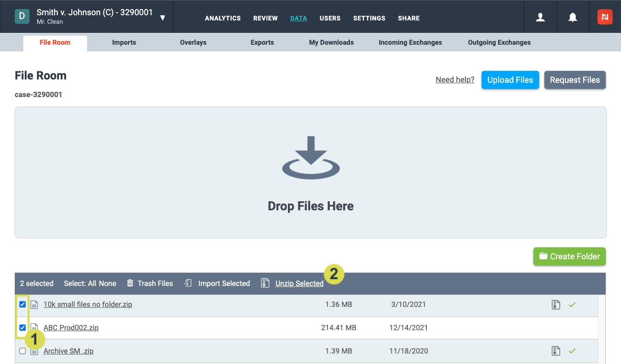This screenshot has height=364, width=621.
Task: Switch to the File Room tab
Action: pyautogui.click(x=55, y=43)
